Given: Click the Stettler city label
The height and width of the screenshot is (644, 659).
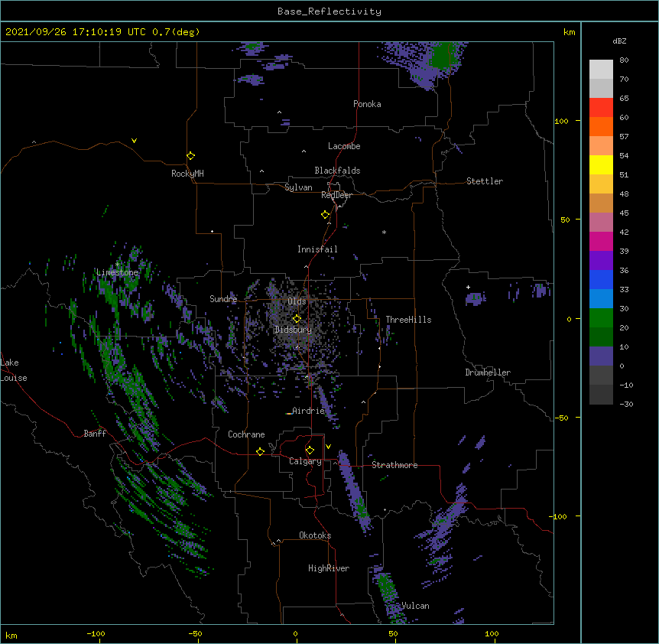Looking at the screenshot, I should [484, 181].
